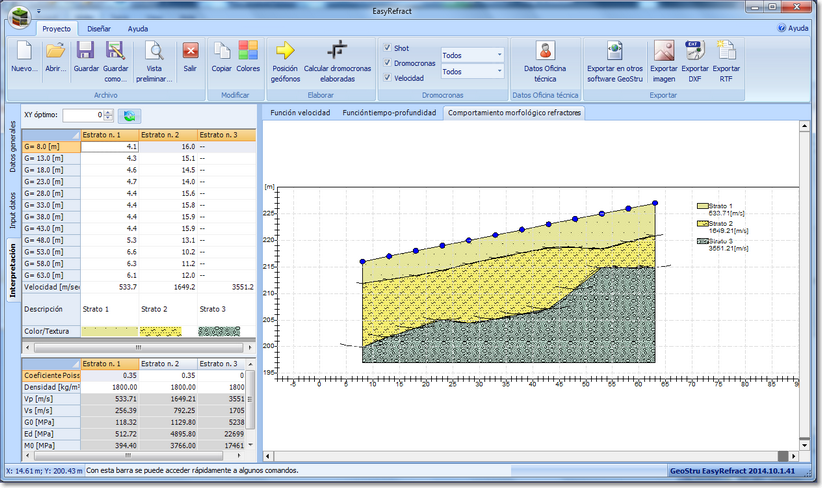This screenshot has width=822, height=488.
Task: Click the refresh icon beside XY óptimo
Action: pyautogui.click(x=129, y=116)
